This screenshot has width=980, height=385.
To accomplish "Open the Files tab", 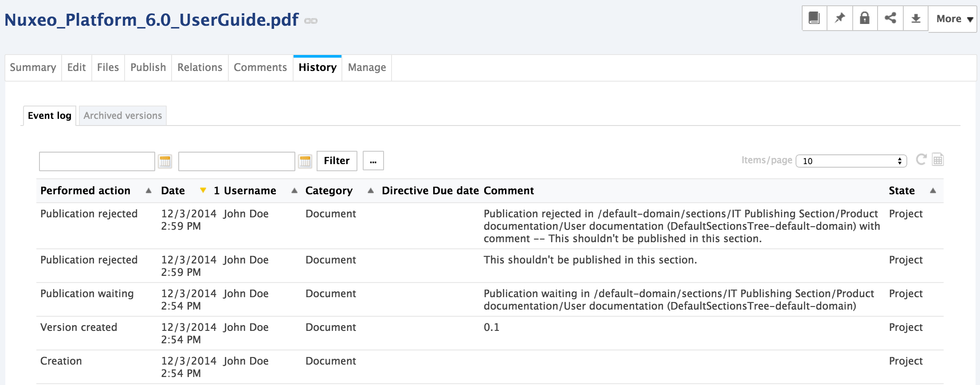I will pos(108,67).
